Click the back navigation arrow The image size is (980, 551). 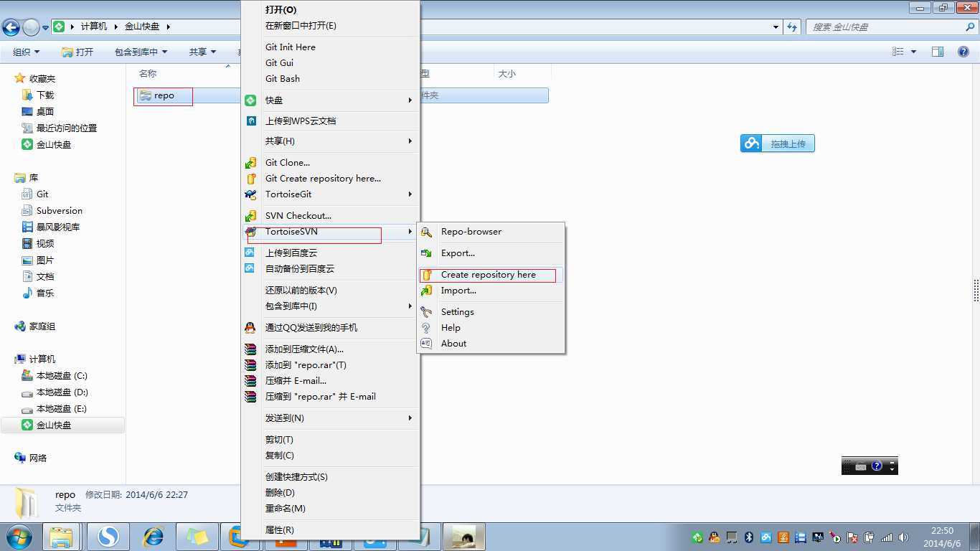point(11,27)
